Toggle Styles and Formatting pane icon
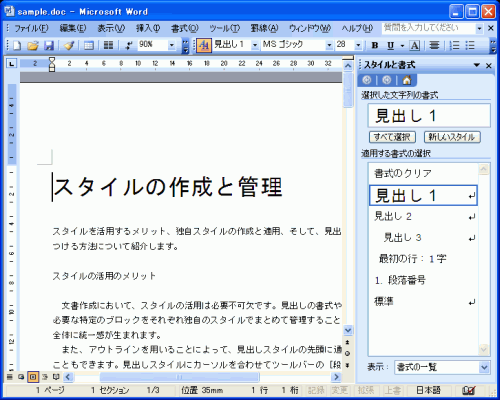This screenshot has width=500, height=400. coord(204,45)
